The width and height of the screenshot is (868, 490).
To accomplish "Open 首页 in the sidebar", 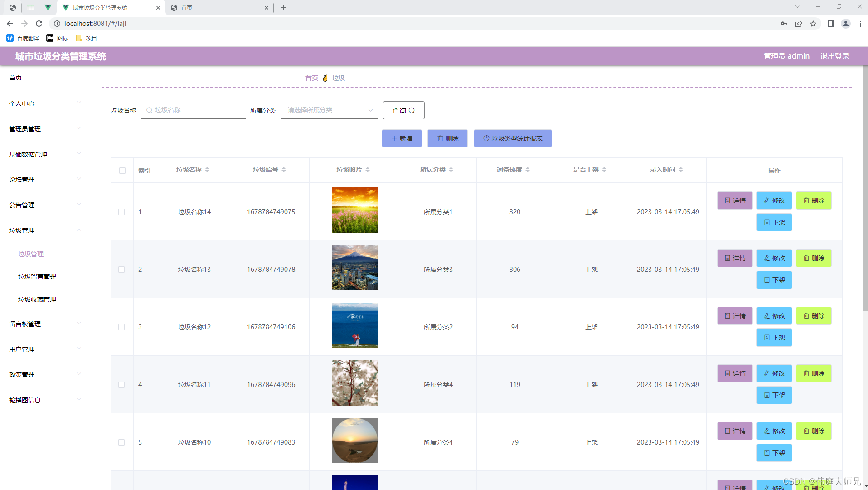I will pos(15,78).
